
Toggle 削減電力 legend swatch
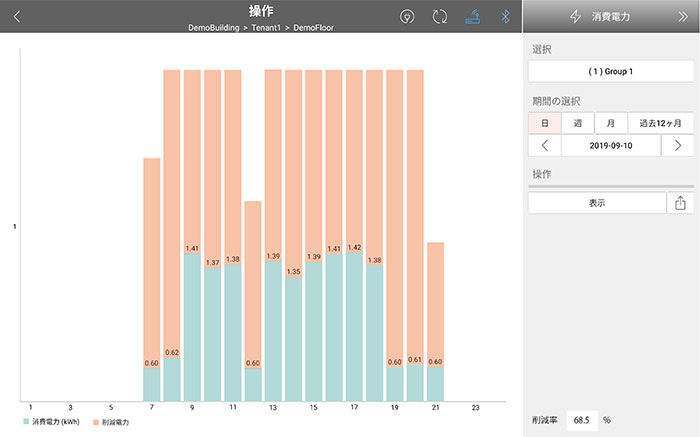click(x=97, y=422)
